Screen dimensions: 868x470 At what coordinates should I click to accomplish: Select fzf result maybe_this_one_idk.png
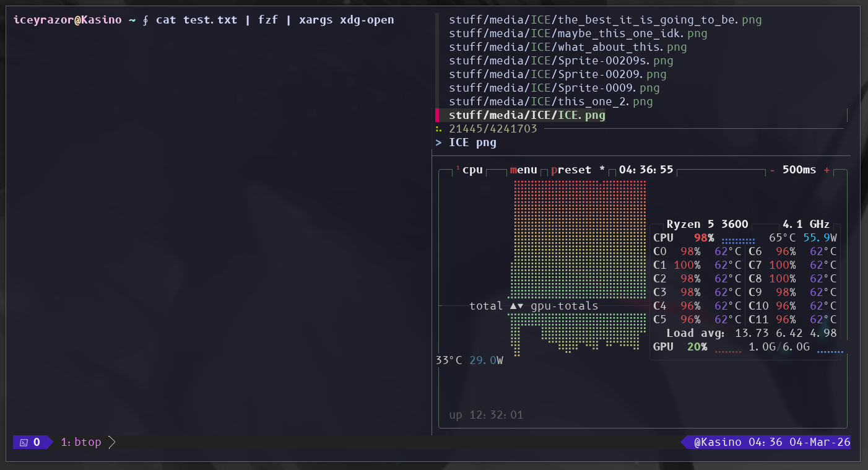578,33
